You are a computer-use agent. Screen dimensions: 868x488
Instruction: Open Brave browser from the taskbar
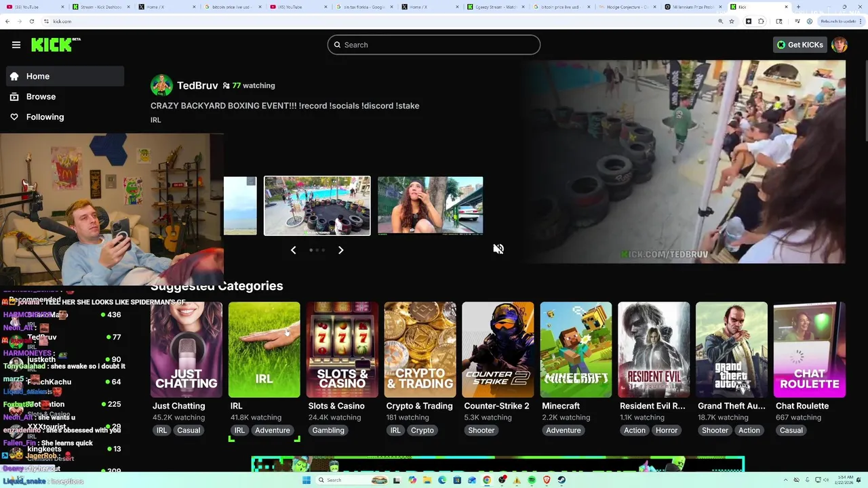point(547,480)
